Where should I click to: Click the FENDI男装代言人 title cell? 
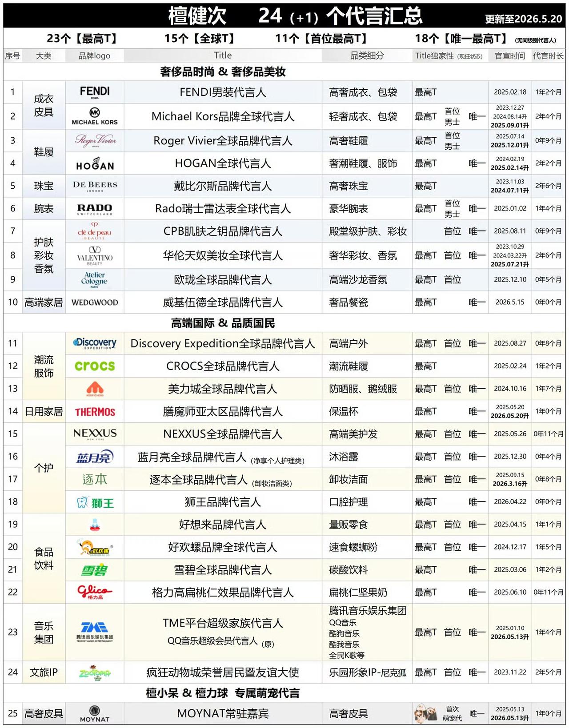(x=223, y=92)
